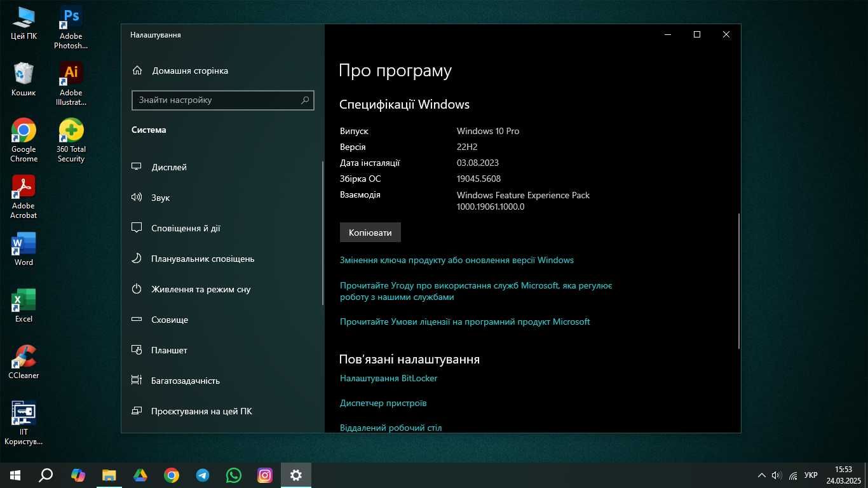Open Проєктування на цей ПК

(222, 411)
